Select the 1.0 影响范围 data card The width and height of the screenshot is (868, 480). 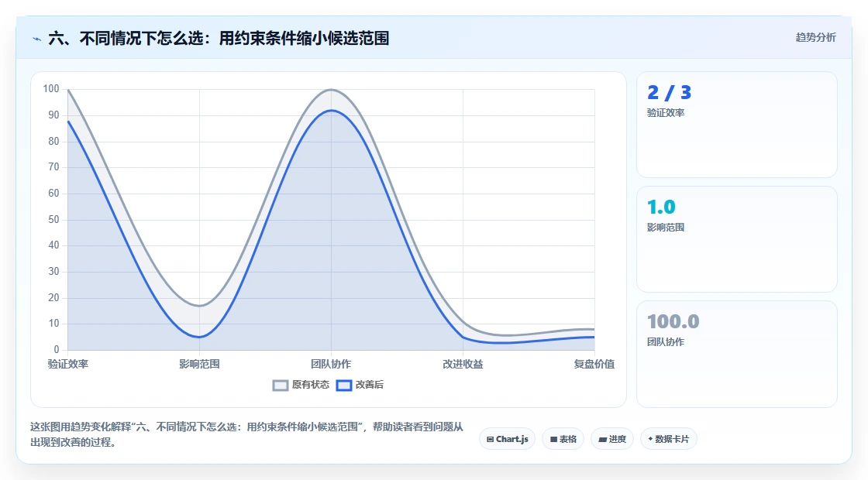737,239
